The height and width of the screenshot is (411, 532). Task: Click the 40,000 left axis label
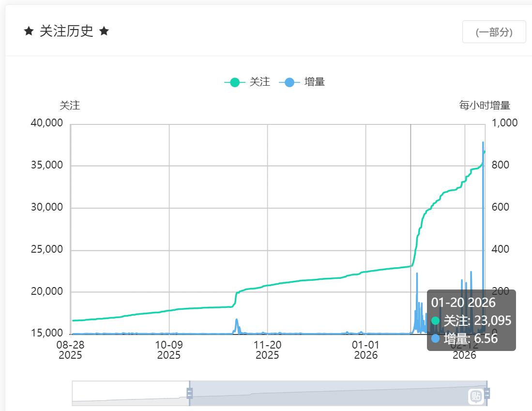tap(47, 123)
